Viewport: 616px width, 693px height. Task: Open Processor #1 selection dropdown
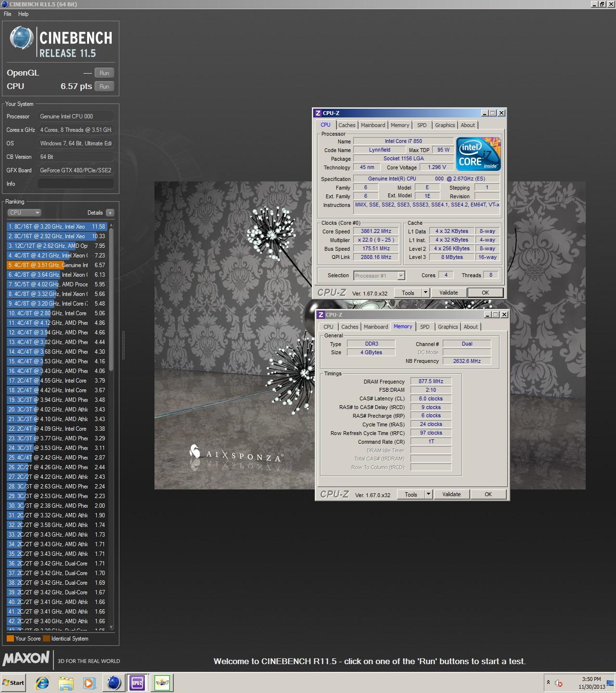[x=379, y=276]
